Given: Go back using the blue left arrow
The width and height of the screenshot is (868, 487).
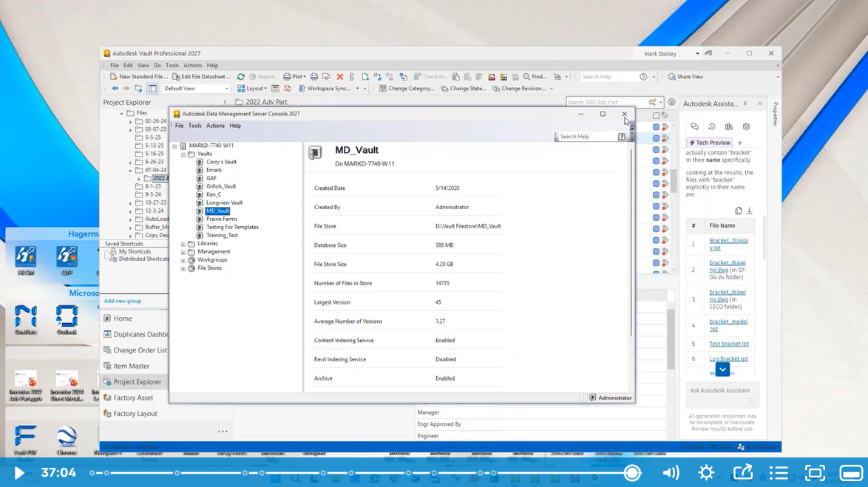Looking at the screenshot, I should 115,89.
